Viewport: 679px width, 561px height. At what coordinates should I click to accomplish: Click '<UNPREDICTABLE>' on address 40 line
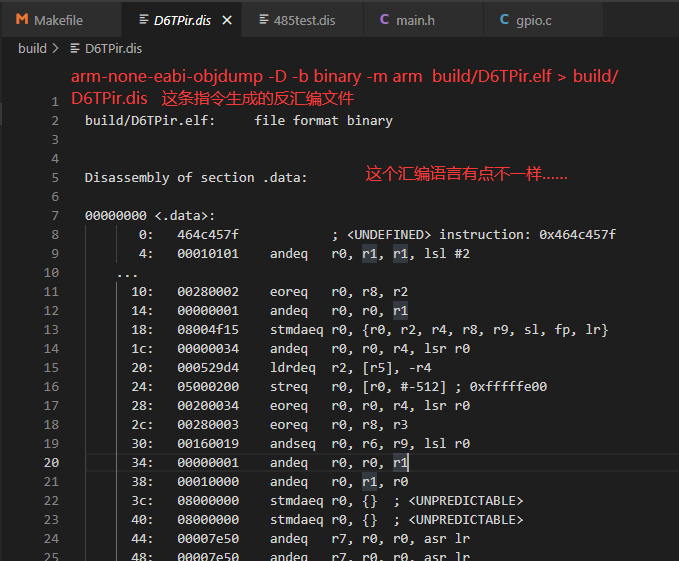466,520
